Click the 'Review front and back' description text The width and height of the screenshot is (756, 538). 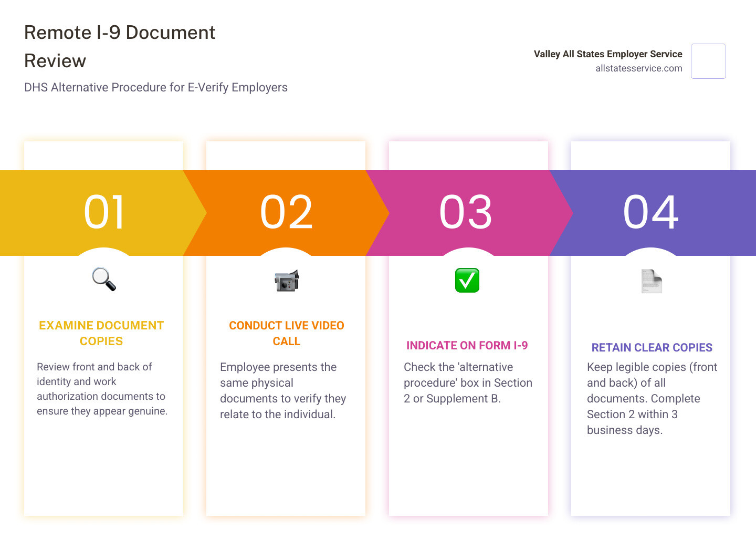coord(102,389)
